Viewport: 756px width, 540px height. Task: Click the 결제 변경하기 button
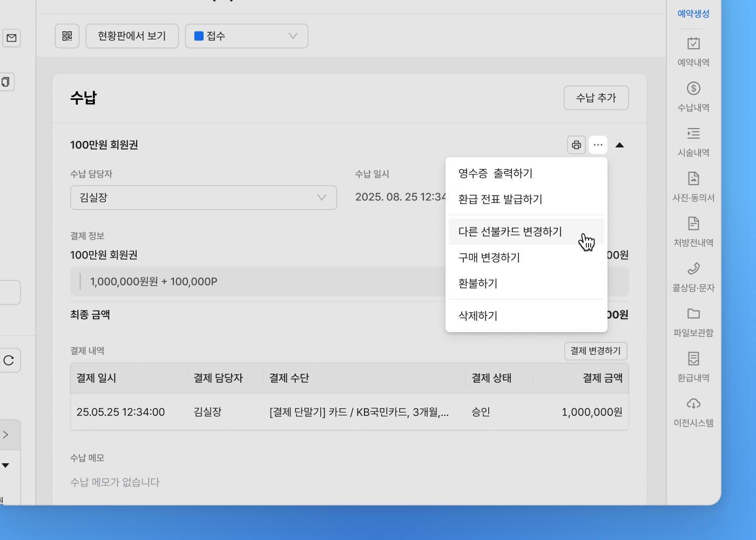pyautogui.click(x=595, y=351)
